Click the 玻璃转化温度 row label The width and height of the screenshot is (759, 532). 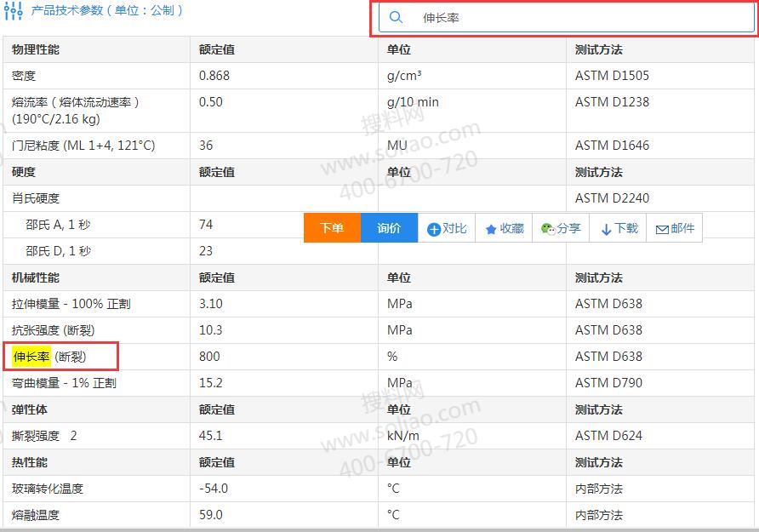coord(48,489)
